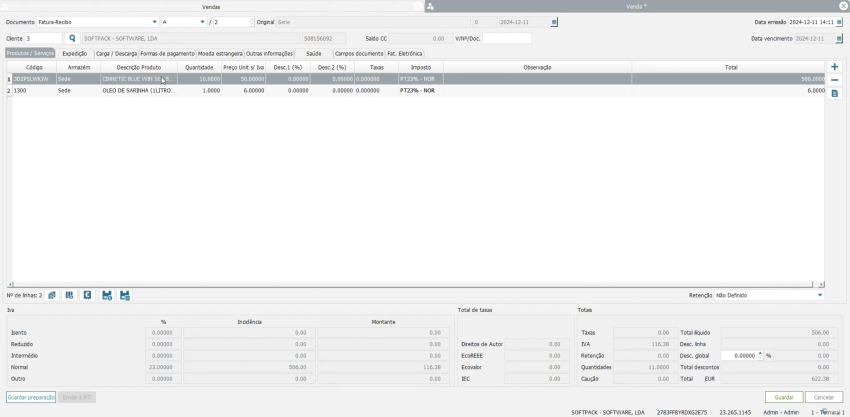This screenshot has height=417, width=850.
Task: Switch to the Formas de pagamento tab
Action: pyautogui.click(x=167, y=53)
